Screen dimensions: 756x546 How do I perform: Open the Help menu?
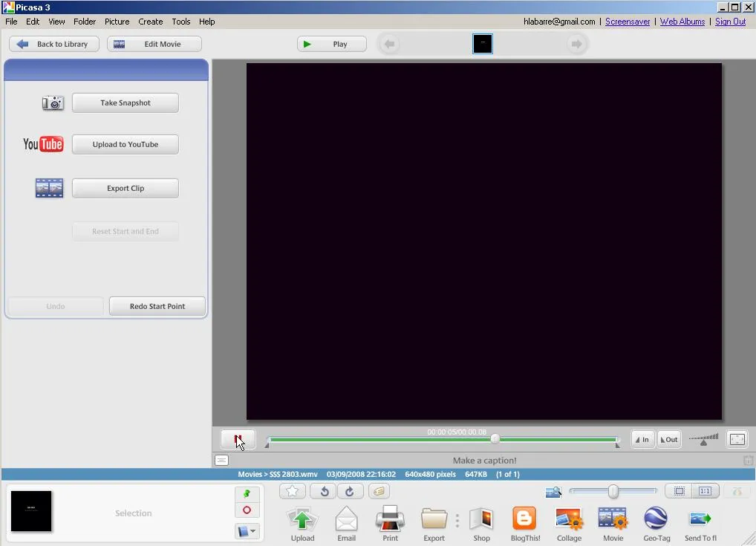[207, 22]
